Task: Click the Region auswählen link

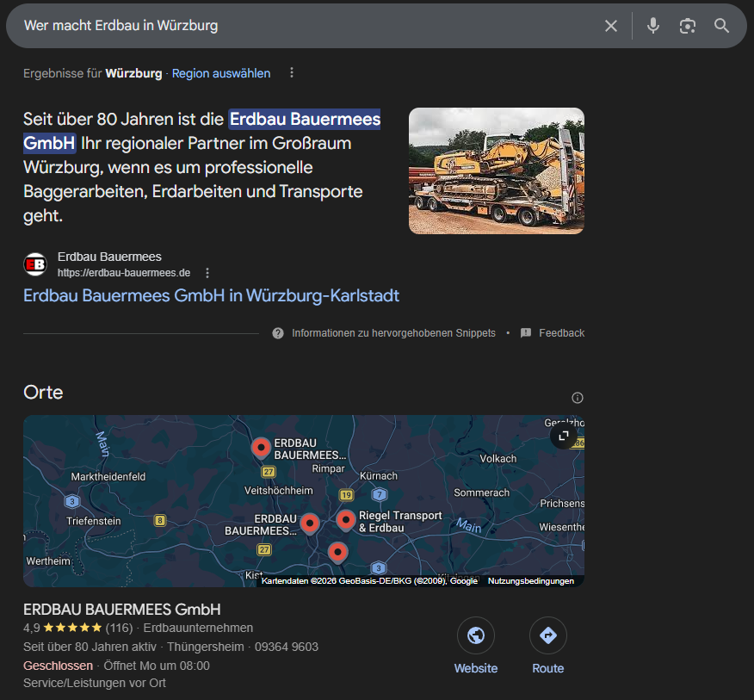Action: (221, 73)
